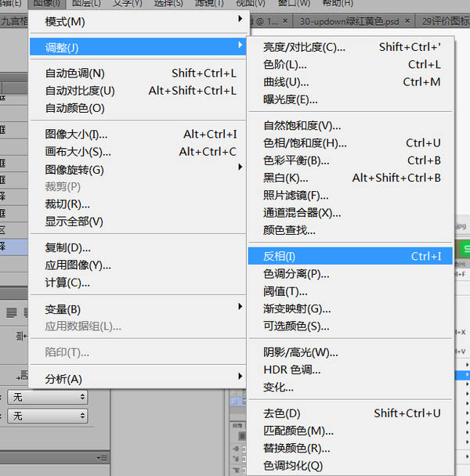The height and width of the screenshot is (476, 470).
Task: Click the left indent icon in paragraph panel
Action: 22,336
